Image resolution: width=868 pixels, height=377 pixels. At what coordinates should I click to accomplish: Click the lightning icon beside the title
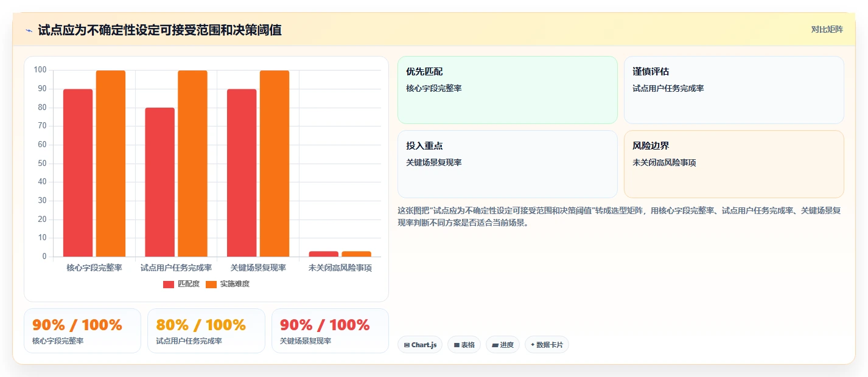(29, 30)
